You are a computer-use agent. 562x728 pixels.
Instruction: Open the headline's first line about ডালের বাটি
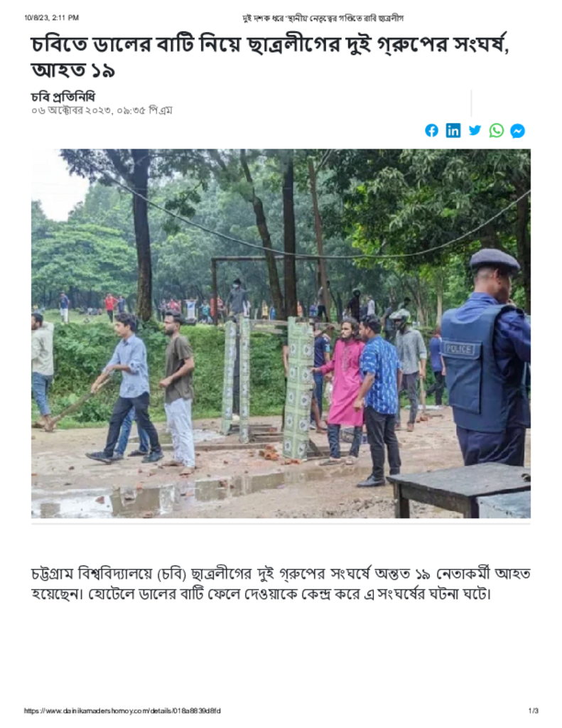tap(270, 45)
